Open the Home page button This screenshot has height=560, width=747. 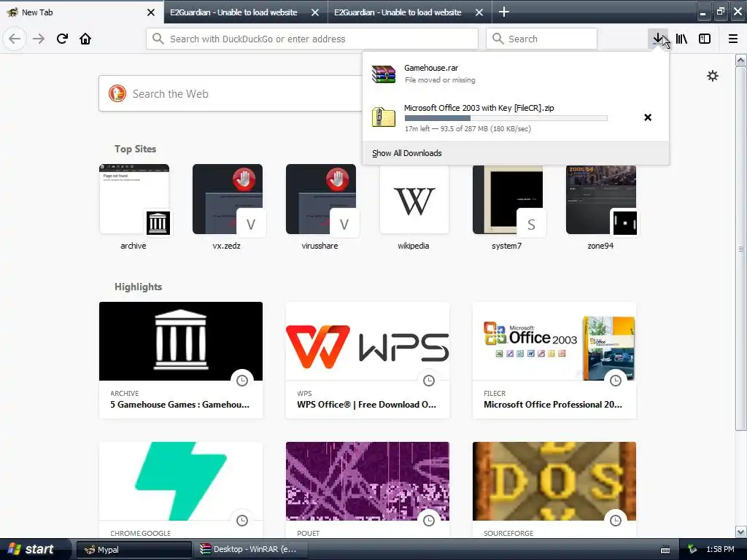point(85,39)
